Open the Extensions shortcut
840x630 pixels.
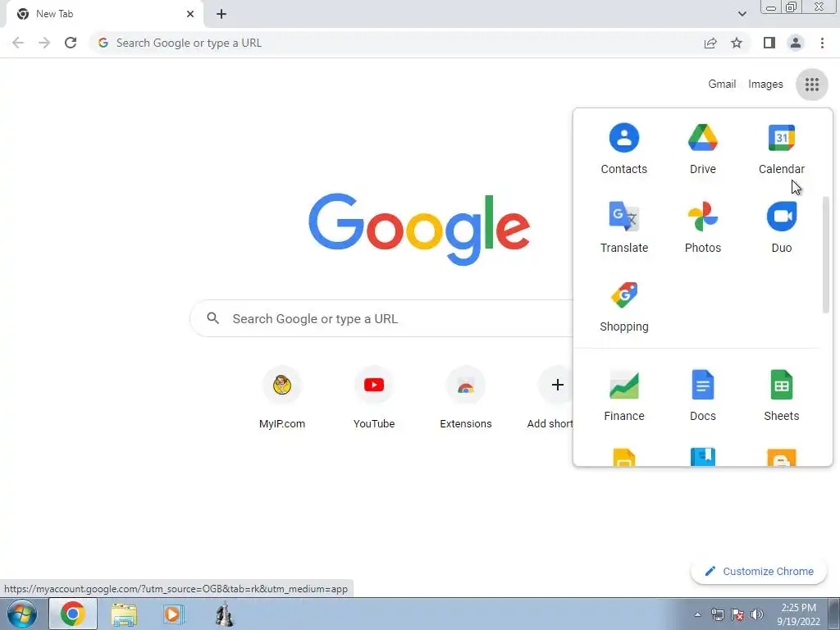(466, 398)
